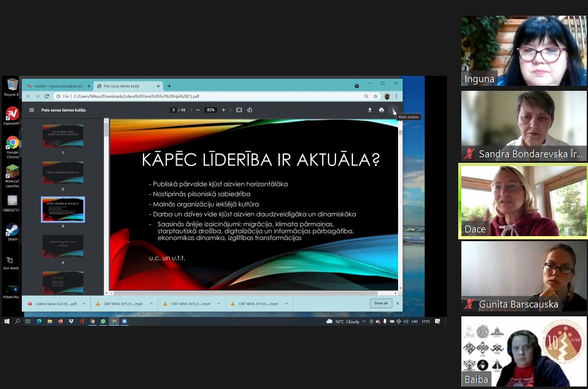Select Gunita Barscauska video tile
Viewport: 588px width, 389px height.
coord(524,276)
